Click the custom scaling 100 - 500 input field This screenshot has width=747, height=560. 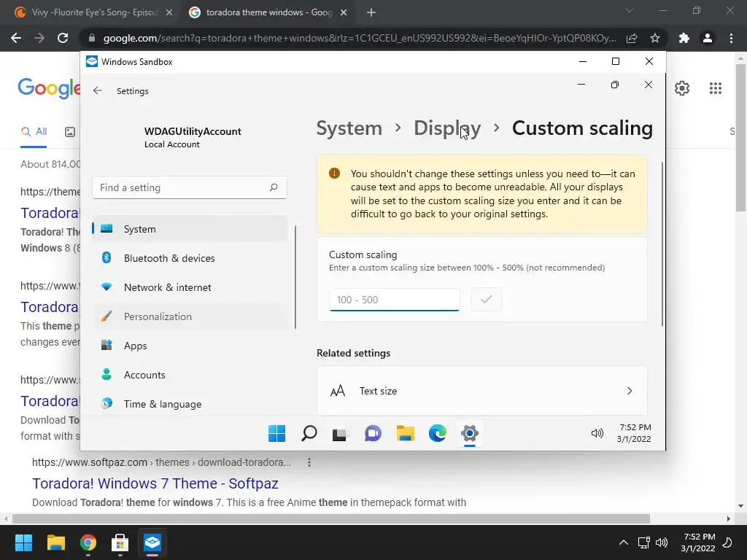[395, 300]
